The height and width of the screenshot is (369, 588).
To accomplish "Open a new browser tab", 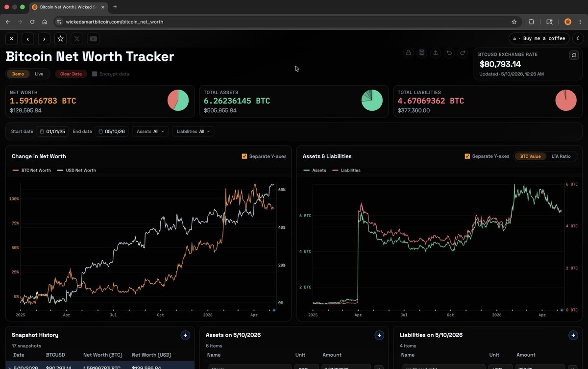I will [x=115, y=7].
